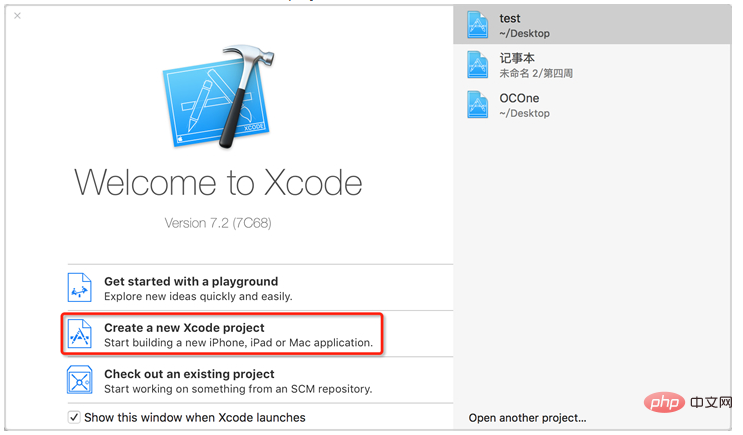This screenshot has width=743, height=435.
Task: Click the new Xcode project icon
Action: [80, 334]
